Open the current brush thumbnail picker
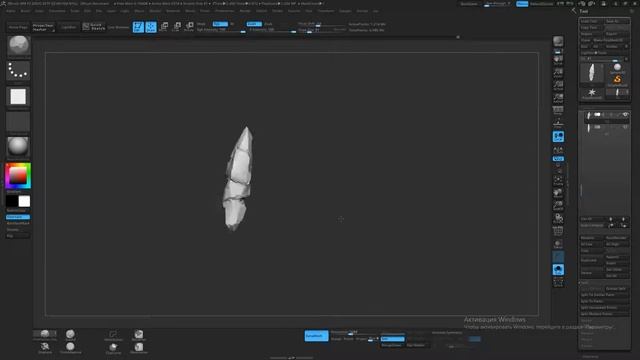This screenshot has width=640, height=360. (18, 46)
